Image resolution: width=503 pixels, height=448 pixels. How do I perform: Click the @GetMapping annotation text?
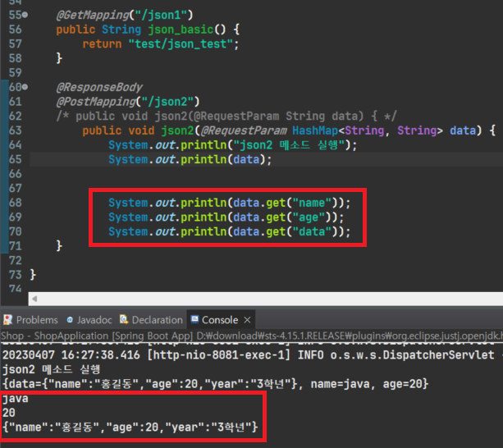(x=93, y=15)
